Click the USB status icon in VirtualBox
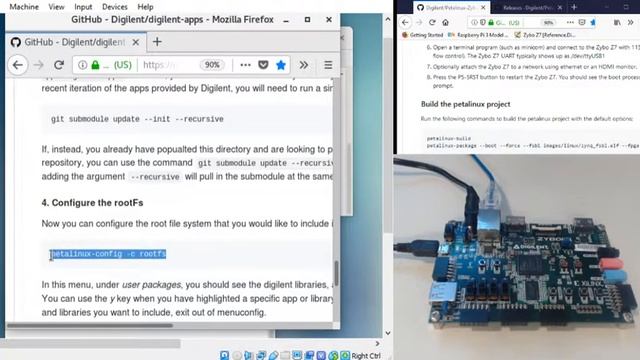 [x=273, y=355]
